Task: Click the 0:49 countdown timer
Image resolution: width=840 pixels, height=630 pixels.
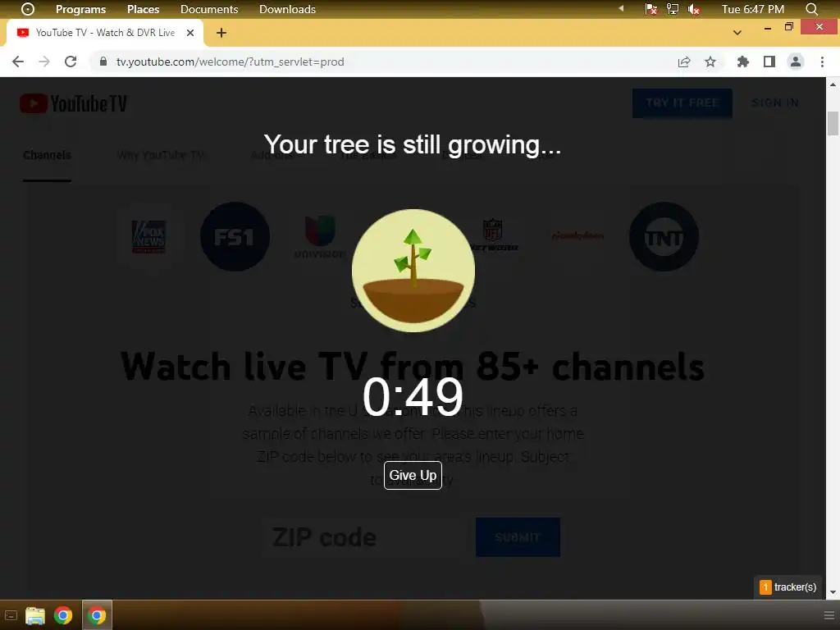Action: 413,397
